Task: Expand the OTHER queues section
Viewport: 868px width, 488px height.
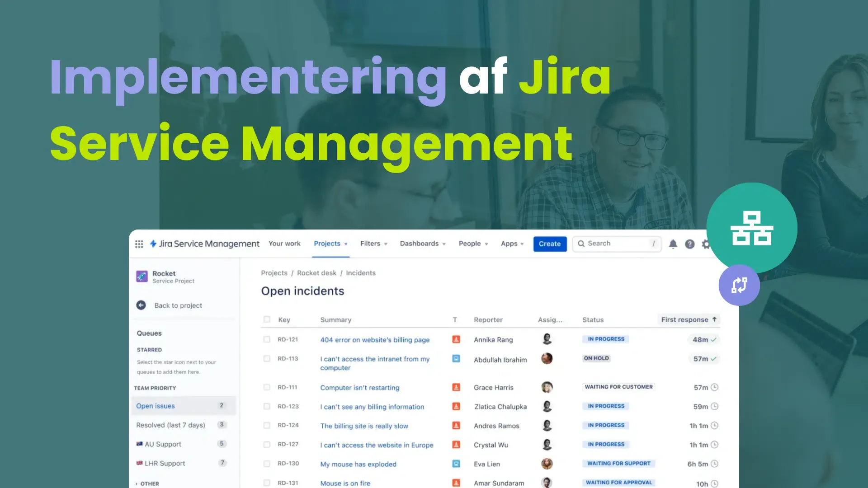Action: [148, 483]
